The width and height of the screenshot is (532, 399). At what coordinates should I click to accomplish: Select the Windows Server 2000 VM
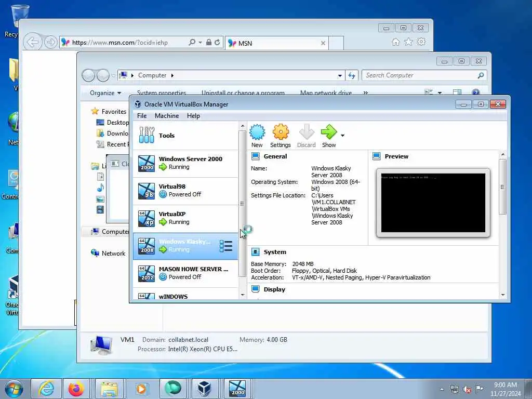pyautogui.click(x=185, y=163)
